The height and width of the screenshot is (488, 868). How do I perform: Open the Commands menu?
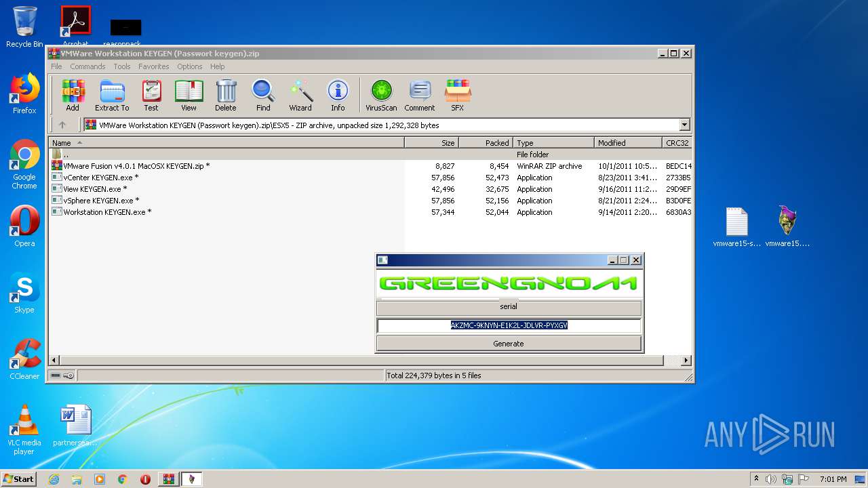coord(87,66)
